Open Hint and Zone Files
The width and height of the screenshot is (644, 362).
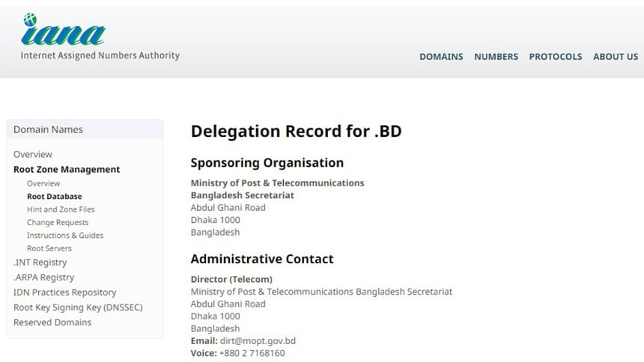tap(61, 209)
